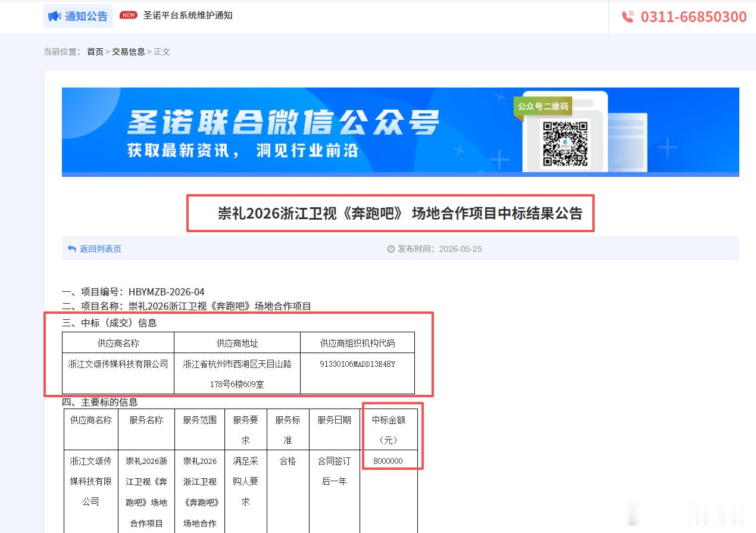
Task: Click the 圣诺联合微信公众号 banner image
Action: (401, 132)
